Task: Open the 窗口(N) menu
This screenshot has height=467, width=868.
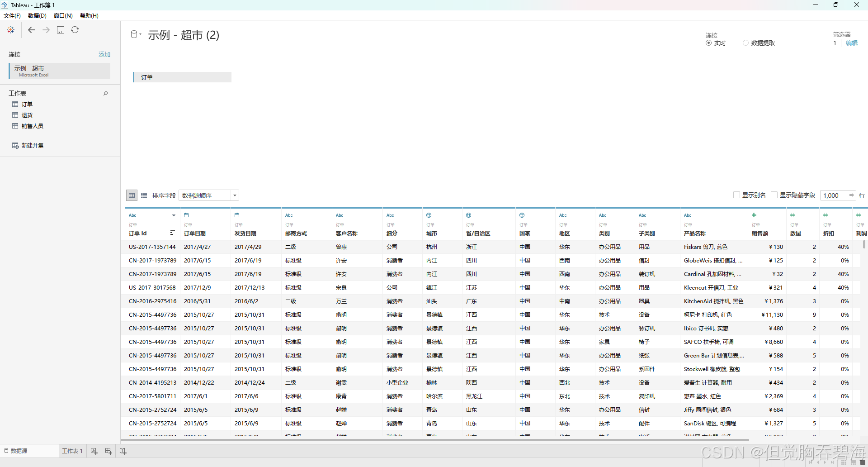Action: click(x=63, y=16)
